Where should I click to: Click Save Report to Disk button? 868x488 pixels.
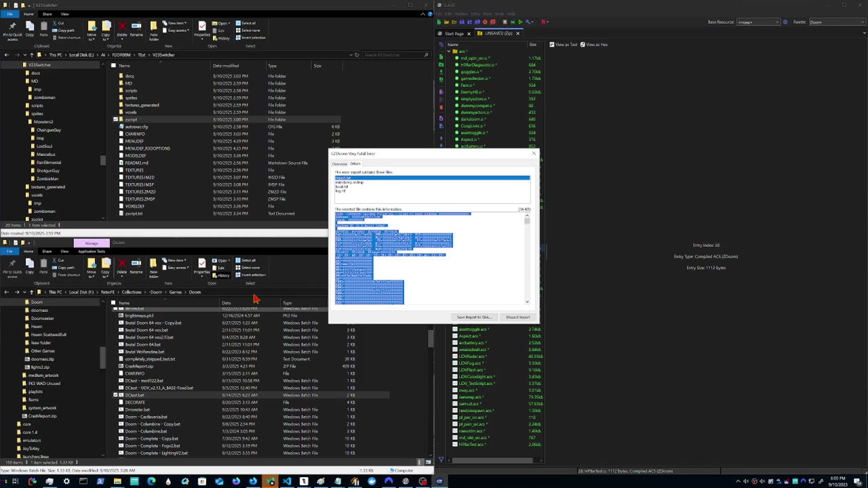coord(474,317)
